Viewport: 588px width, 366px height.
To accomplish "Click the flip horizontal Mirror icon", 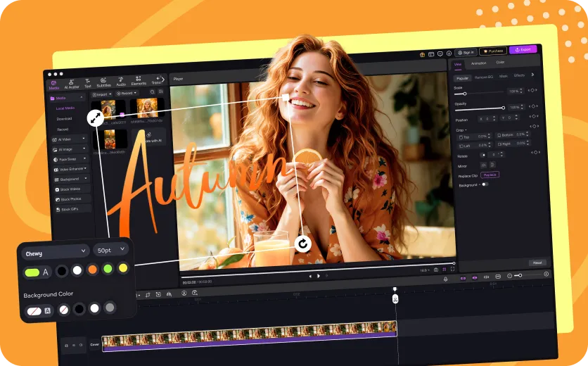I will click(x=484, y=165).
